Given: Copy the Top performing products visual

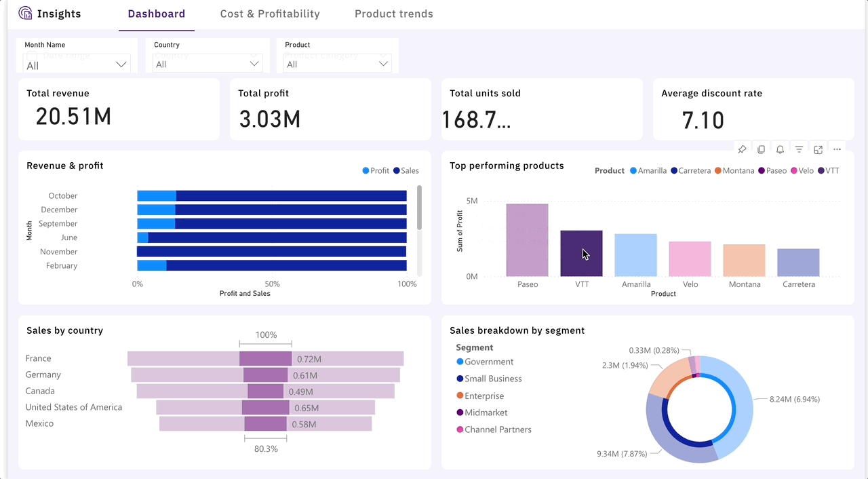Looking at the screenshot, I should (x=761, y=149).
